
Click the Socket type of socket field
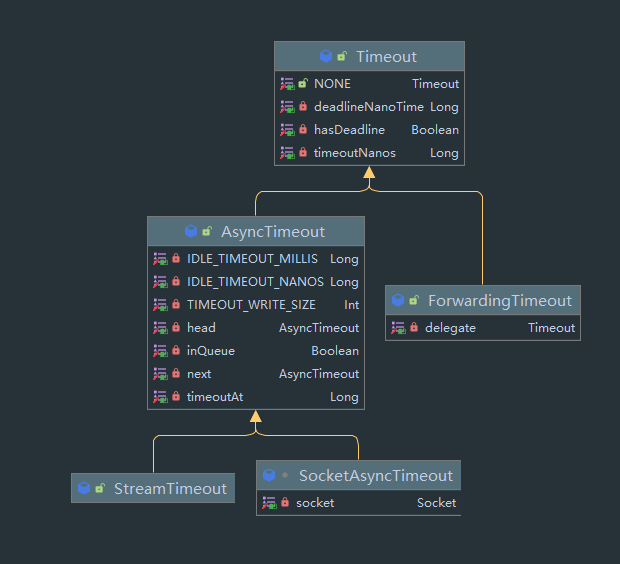(x=436, y=503)
